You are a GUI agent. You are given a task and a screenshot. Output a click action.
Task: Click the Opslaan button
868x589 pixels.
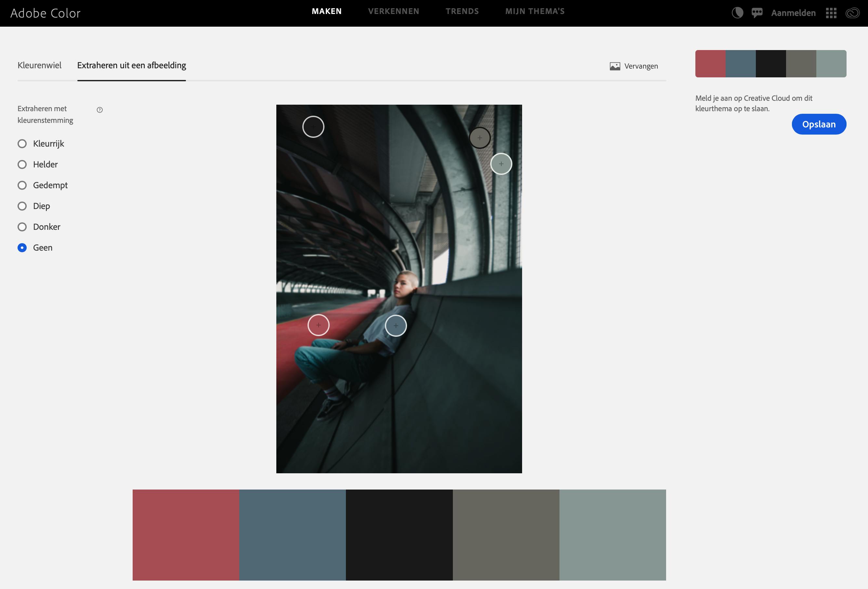(x=819, y=124)
